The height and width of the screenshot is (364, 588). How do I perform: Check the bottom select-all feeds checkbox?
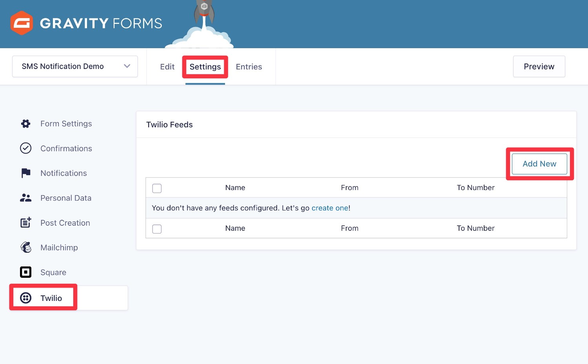[x=157, y=229]
